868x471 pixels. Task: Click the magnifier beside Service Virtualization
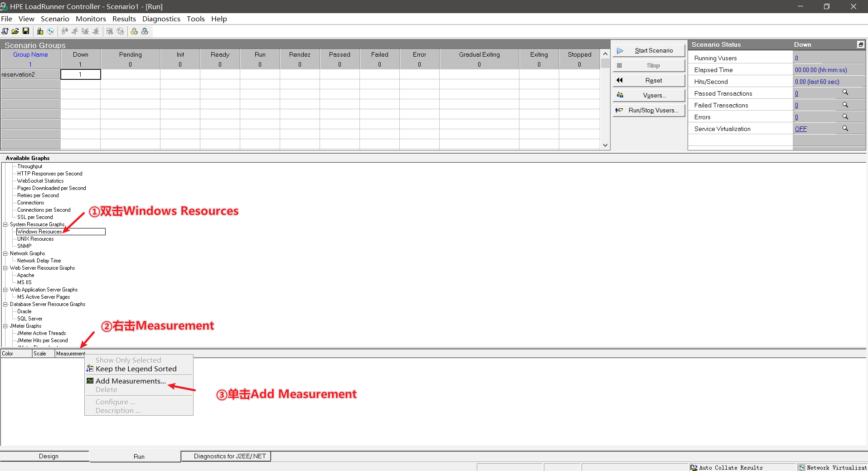[x=845, y=128]
